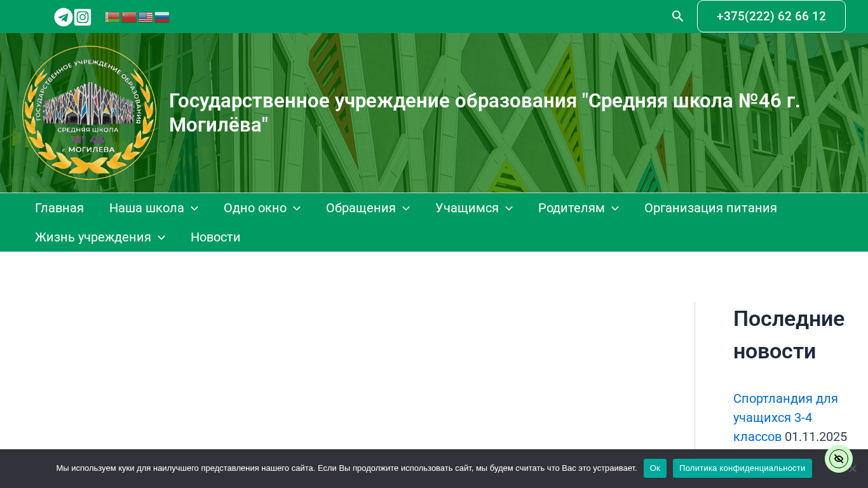Open the school's Telegram channel icon

[64, 17]
